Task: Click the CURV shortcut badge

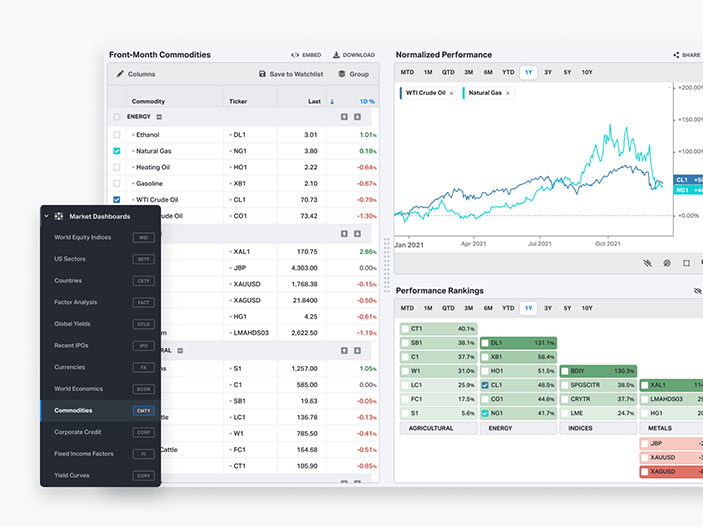Action: click(143, 475)
